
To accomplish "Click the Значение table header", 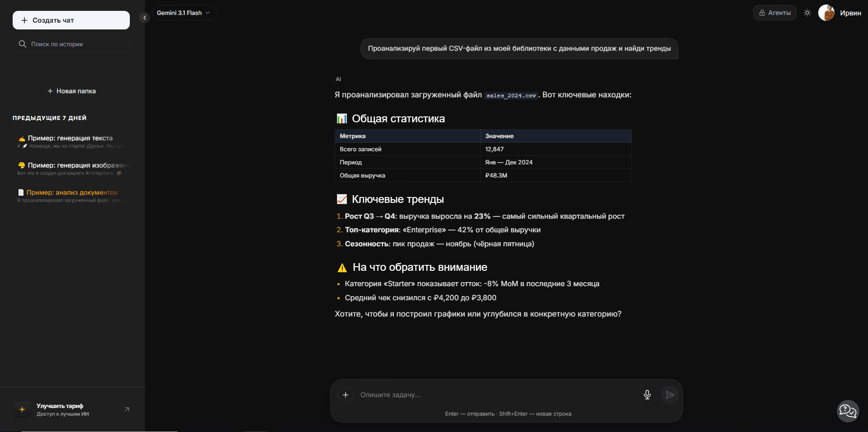I will pos(555,136).
